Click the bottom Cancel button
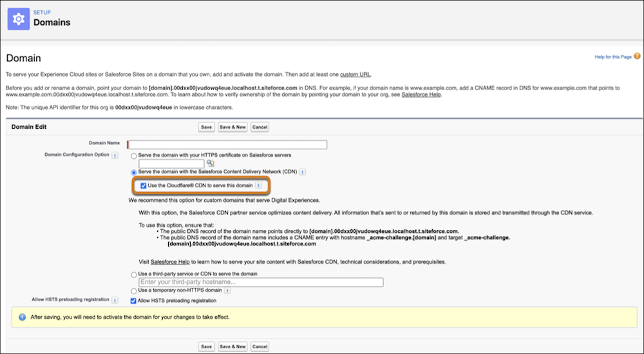This screenshot has width=644, height=354. click(x=260, y=347)
